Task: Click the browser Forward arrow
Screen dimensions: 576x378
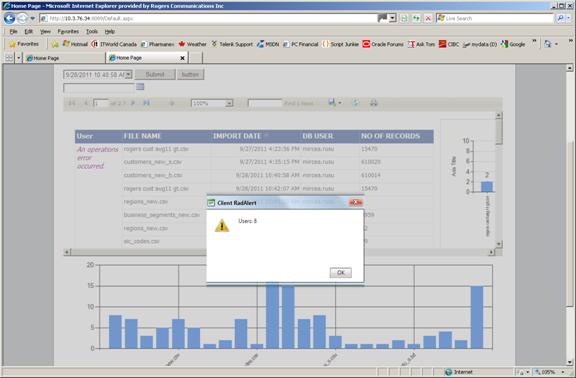Action: pos(22,18)
